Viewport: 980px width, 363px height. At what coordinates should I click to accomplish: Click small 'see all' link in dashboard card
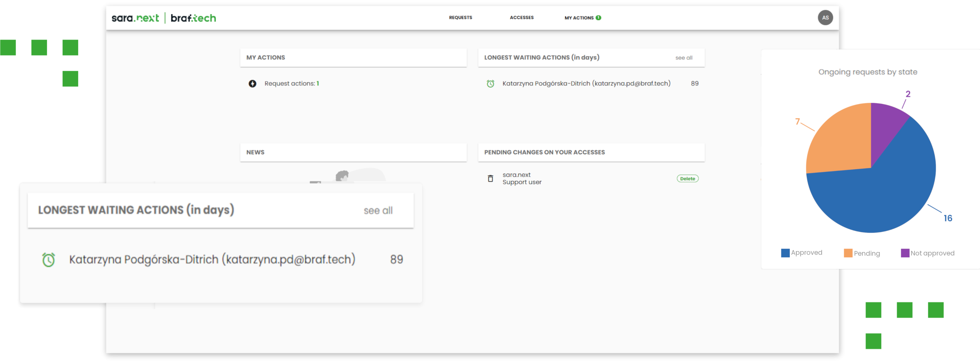click(684, 58)
